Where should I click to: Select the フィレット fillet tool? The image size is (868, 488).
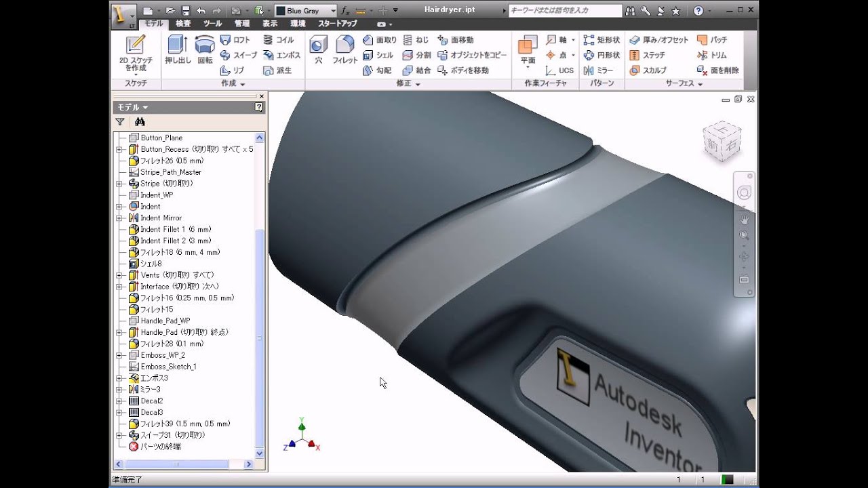344,50
